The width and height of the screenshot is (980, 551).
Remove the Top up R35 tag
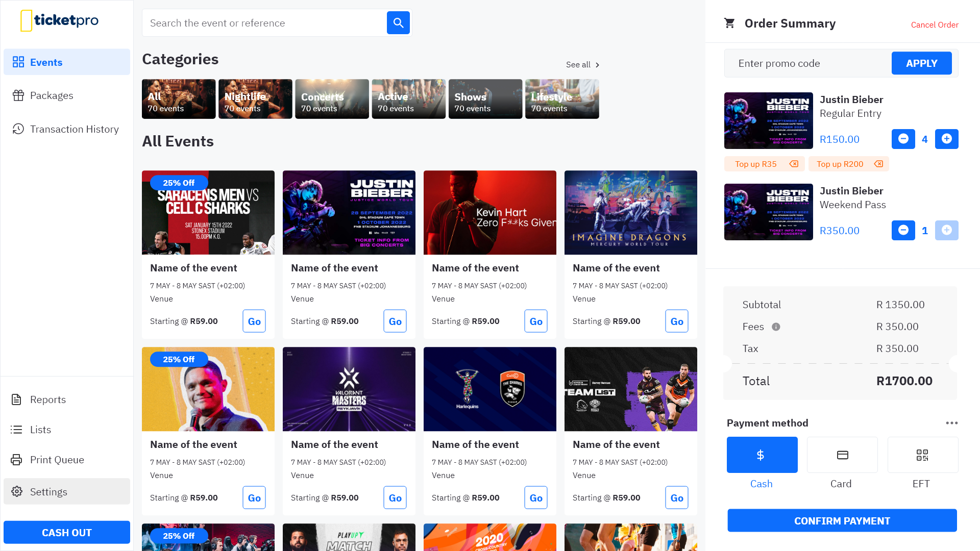[794, 164]
